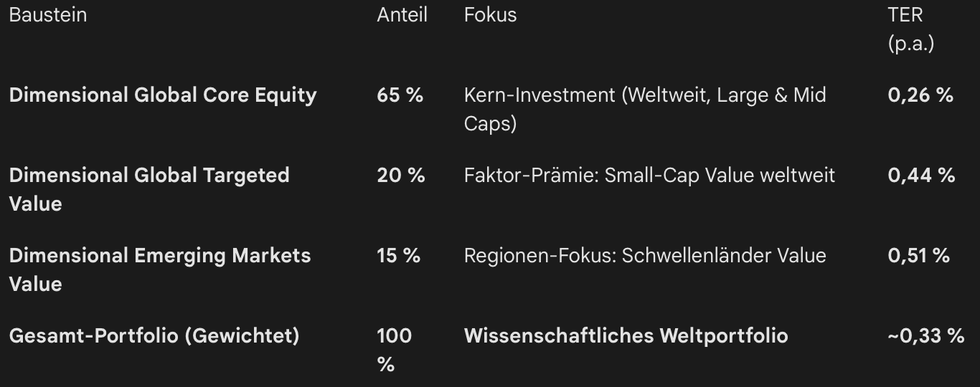Select the Dimensional Emerging Markets Value cell
The image size is (980, 387).
point(159,269)
